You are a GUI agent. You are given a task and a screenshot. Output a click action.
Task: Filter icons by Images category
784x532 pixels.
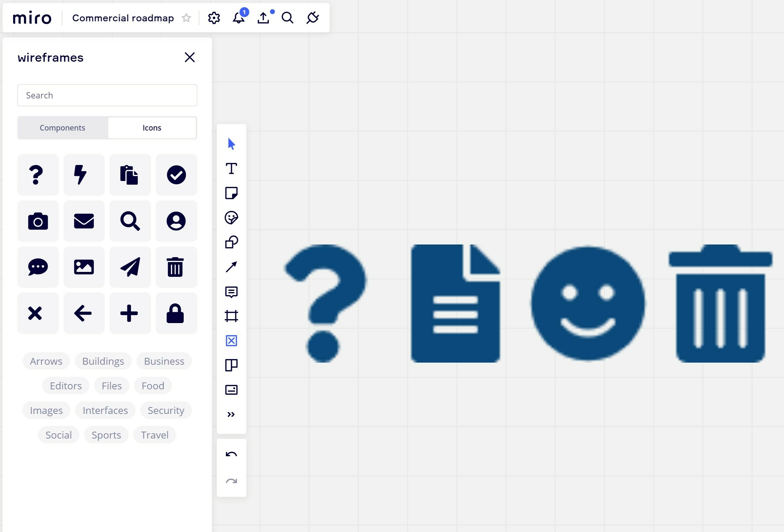(x=46, y=410)
